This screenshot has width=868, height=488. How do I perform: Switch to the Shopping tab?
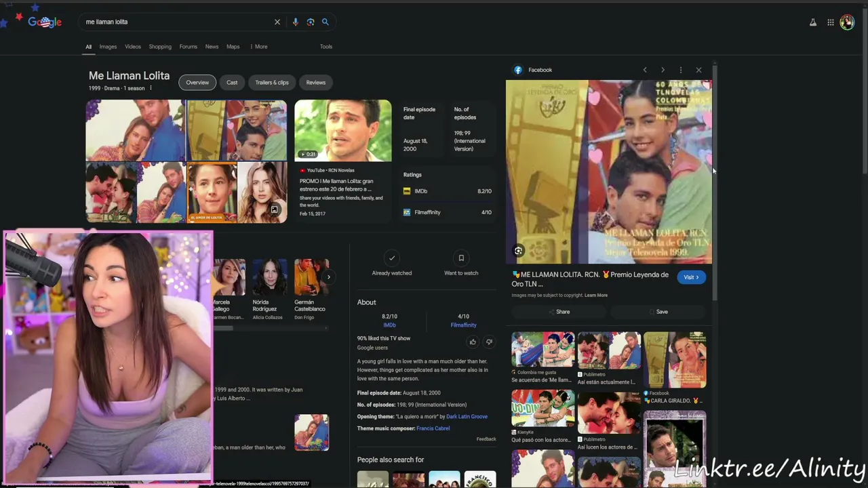point(160,47)
